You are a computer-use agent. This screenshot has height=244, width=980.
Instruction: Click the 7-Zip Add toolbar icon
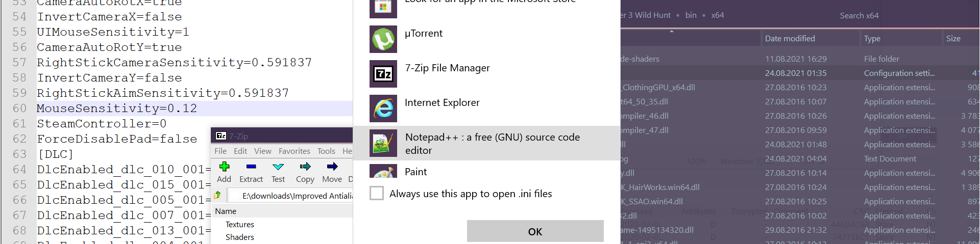(x=224, y=167)
